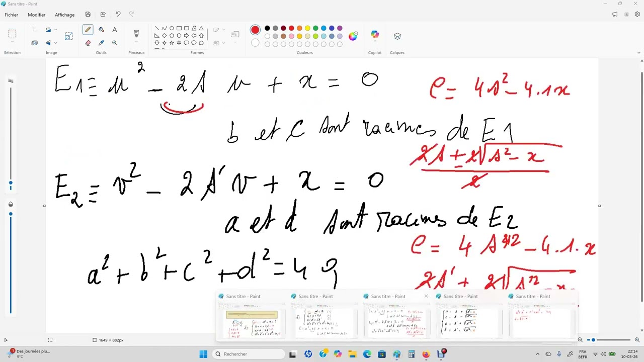Select the primary red color circle

click(255, 30)
